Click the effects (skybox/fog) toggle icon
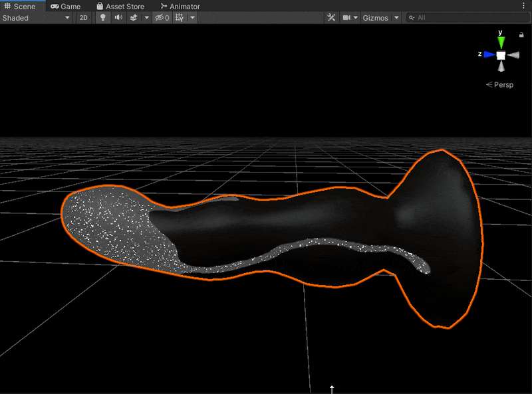This screenshot has height=394, width=532. [134, 18]
